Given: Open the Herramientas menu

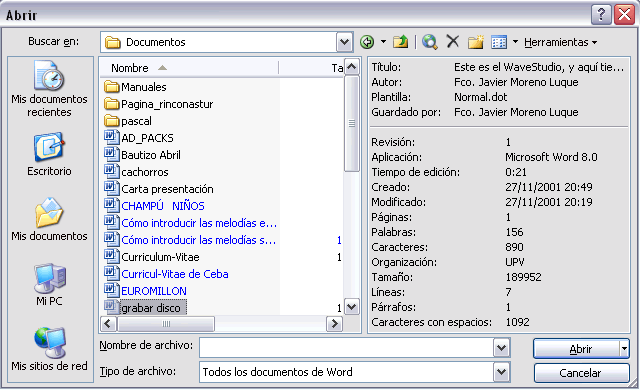Looking at the screenshot, I should [x=560, y=42].
